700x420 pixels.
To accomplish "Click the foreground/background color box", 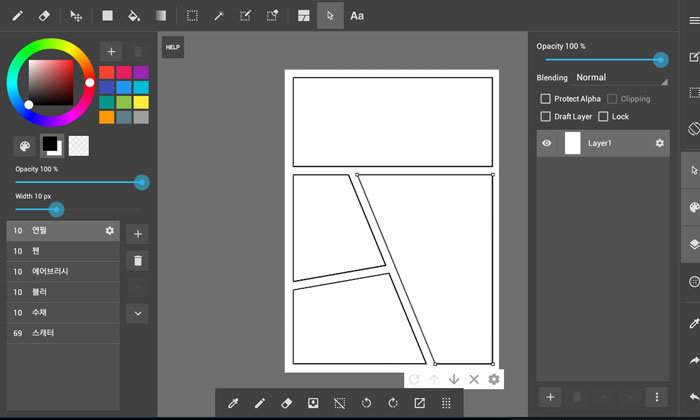I will coord(52,146).
